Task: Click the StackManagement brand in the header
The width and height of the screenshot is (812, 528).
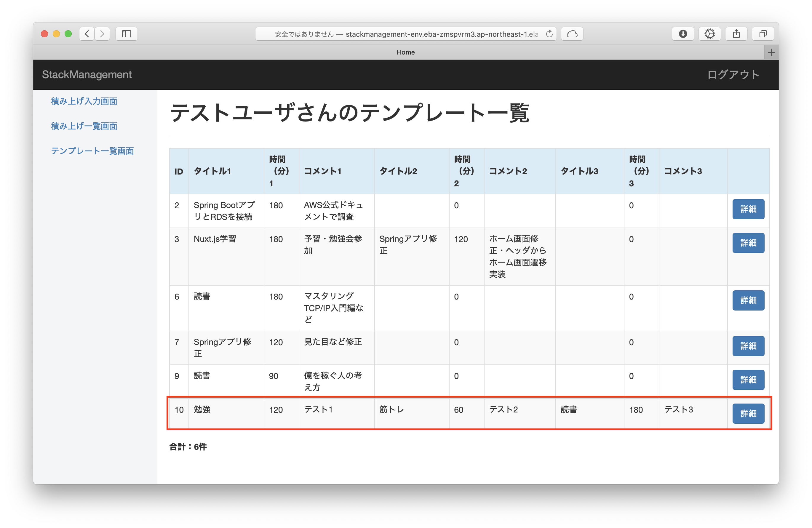Action: [x=87, y=75]
